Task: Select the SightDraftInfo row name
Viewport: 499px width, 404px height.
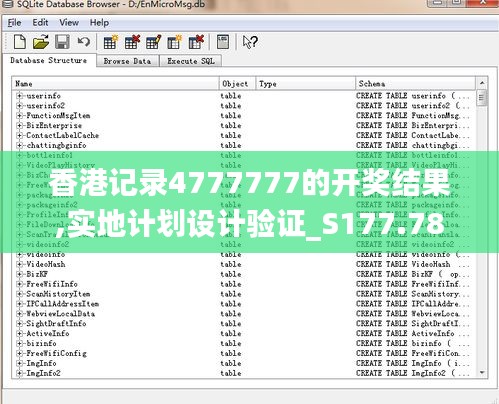Action: tap(56, 324)
